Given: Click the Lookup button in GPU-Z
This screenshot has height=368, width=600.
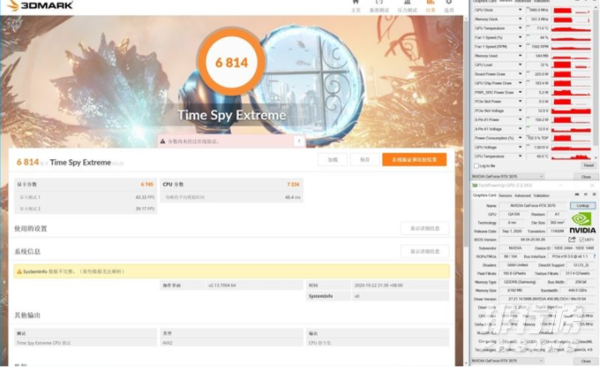Looking at the screenshot, I should coord(582,205).
